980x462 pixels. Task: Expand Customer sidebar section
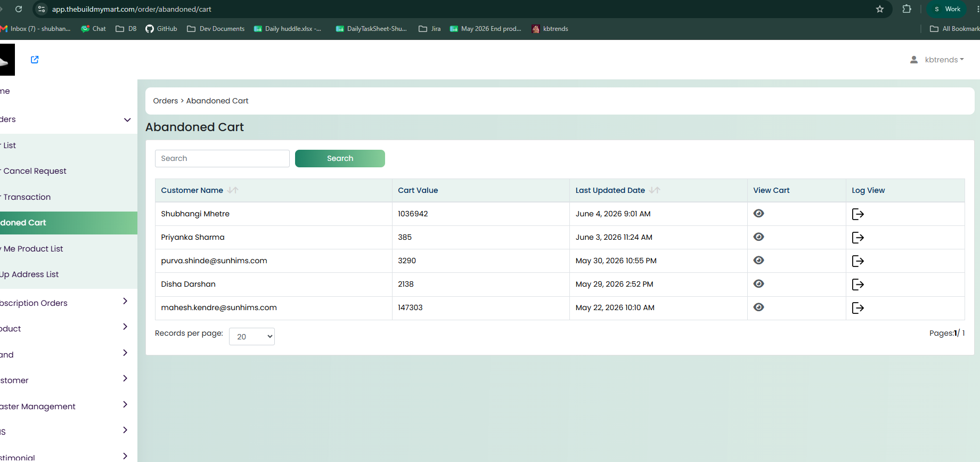(125, 378)
